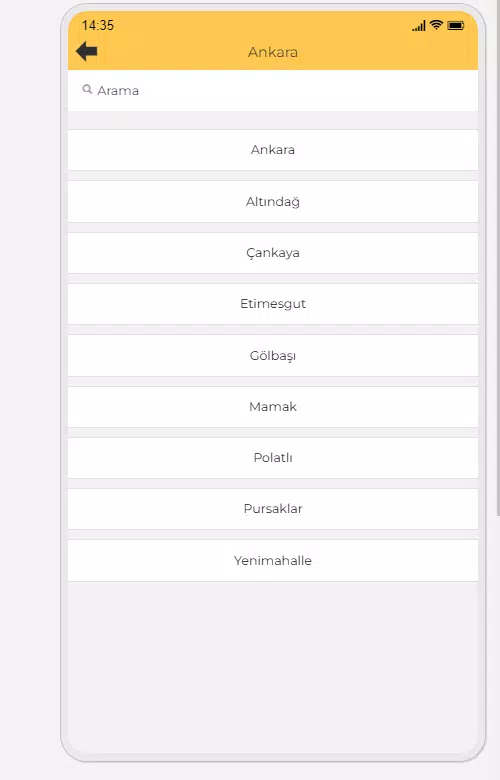Tap the Pursaklar row
Viewport: 500px width, 780px height.
(273, 509)
